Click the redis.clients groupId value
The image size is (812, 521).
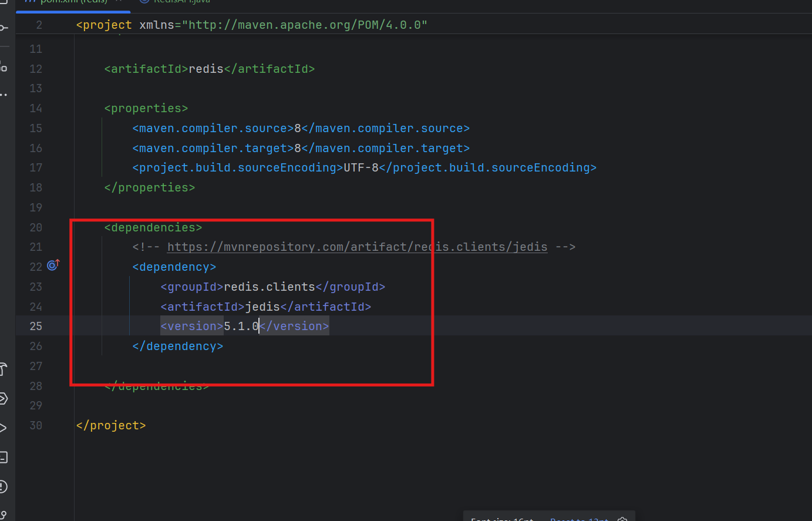pos(269,287)
